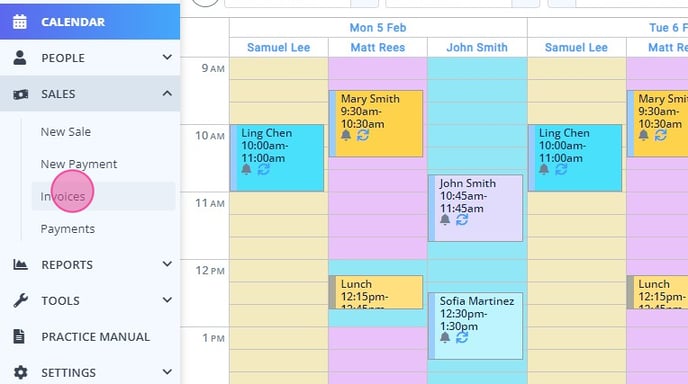Click the Sales money icon
The width and height of the screenshot is (688, 384).
pyautogui.click(x=20, y=94)
